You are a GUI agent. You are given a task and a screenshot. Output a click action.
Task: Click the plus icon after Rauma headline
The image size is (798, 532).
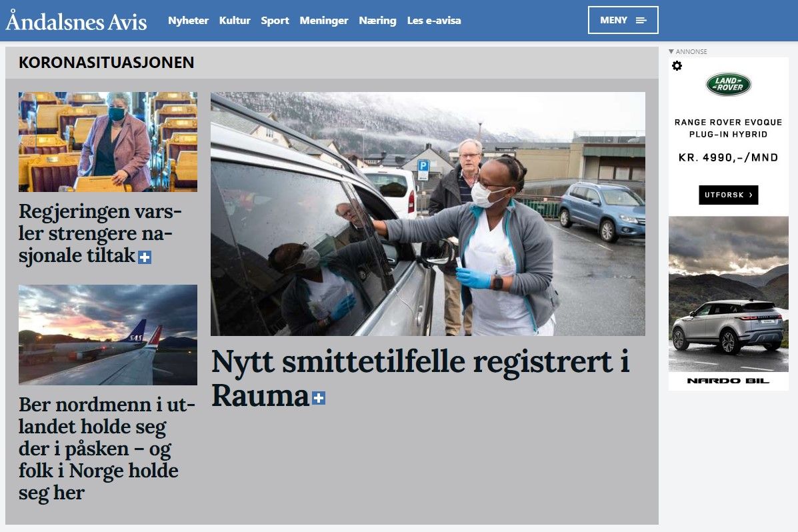click(319, 398)
